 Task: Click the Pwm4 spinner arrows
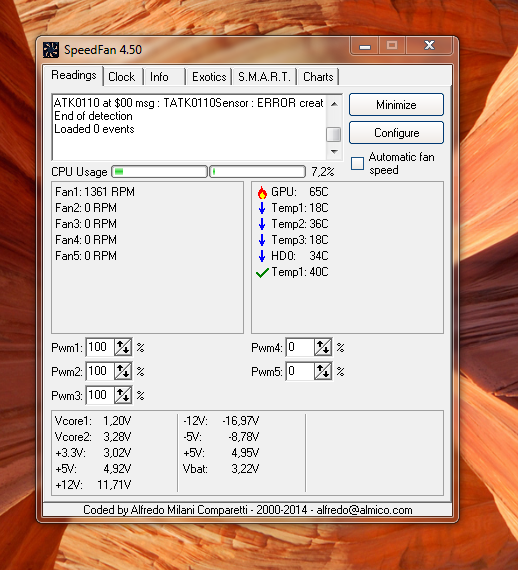click(323, 348)
